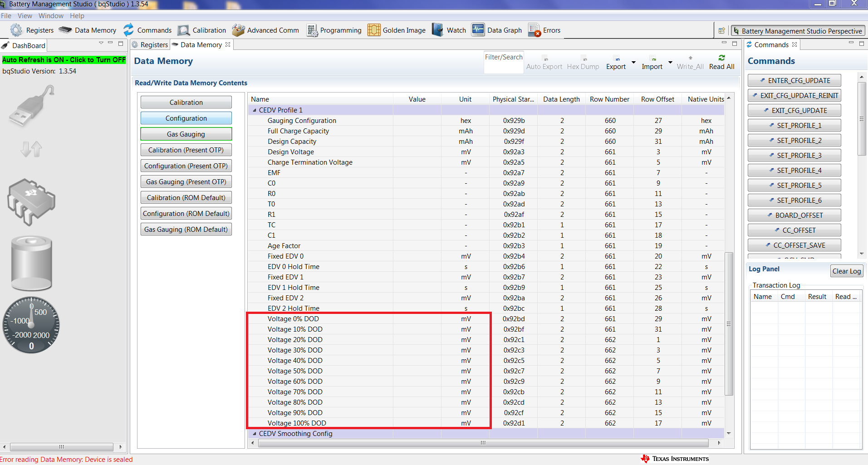Click the Read All refresh icon
This screenshot has height=465, width=868.
pyautogui.click(x=721, y=58)
